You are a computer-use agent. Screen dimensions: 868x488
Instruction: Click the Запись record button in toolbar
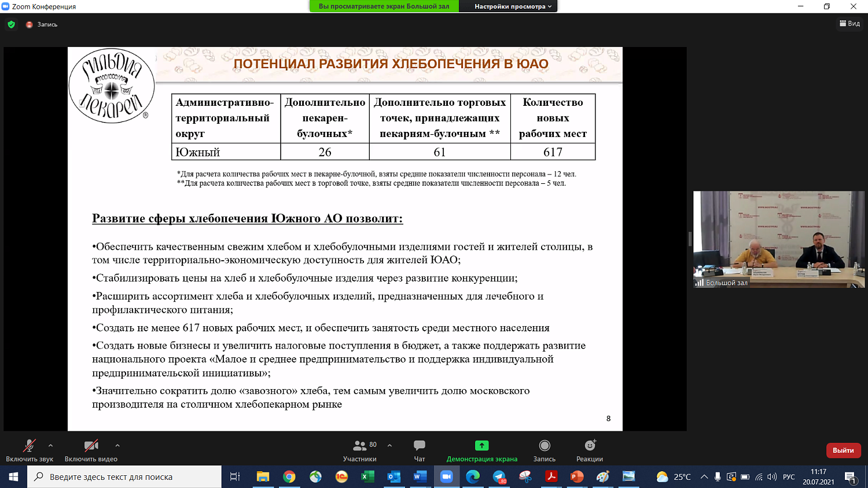click(x=545, y=450)
